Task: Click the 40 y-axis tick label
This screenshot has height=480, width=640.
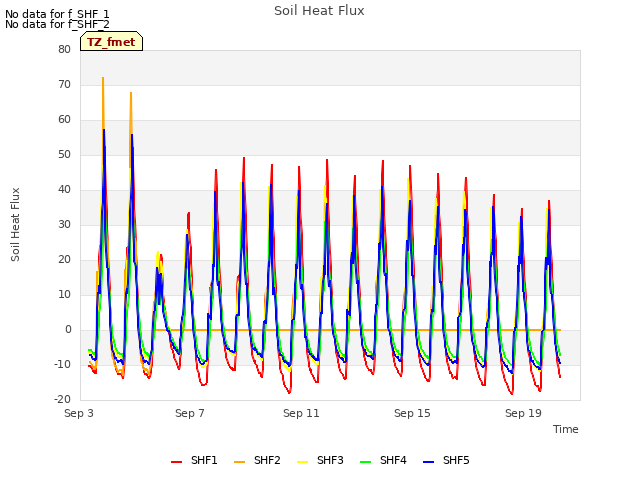Action: 64,189
